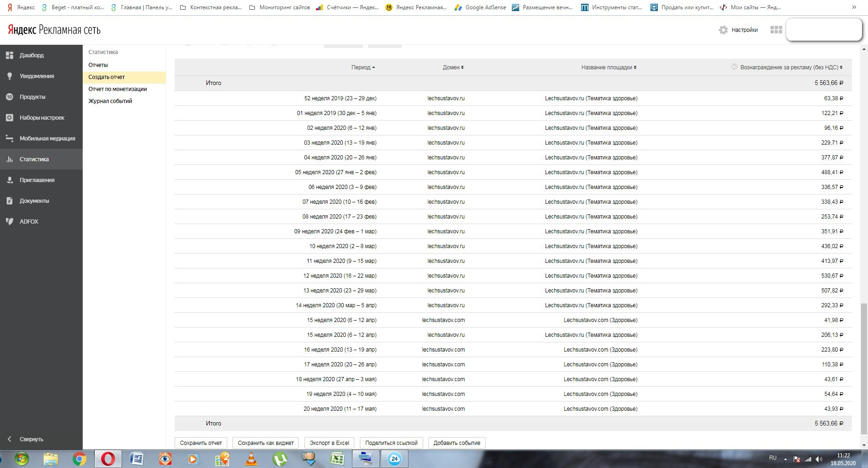Open Excel from the taskbar

[x=337, y=459]
